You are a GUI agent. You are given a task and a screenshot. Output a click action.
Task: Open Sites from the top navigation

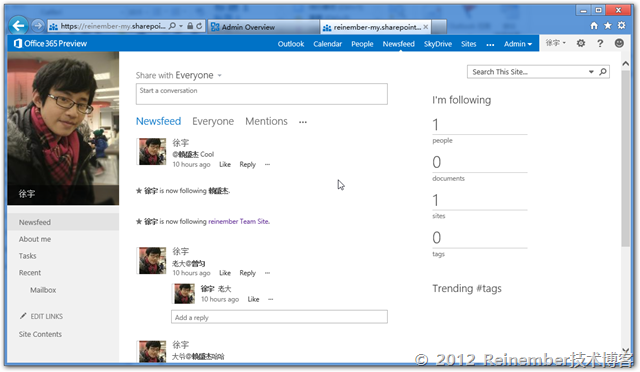[469, 44]
